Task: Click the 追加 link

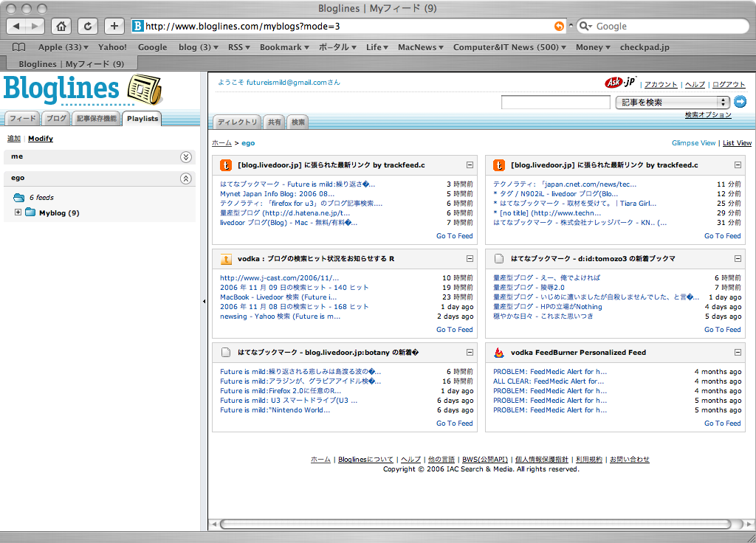Action: (14, 139)
